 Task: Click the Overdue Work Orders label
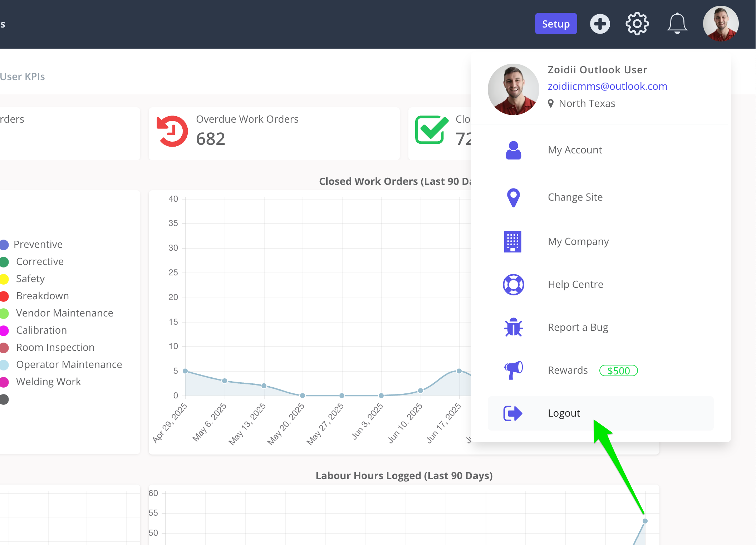[247, 119]
